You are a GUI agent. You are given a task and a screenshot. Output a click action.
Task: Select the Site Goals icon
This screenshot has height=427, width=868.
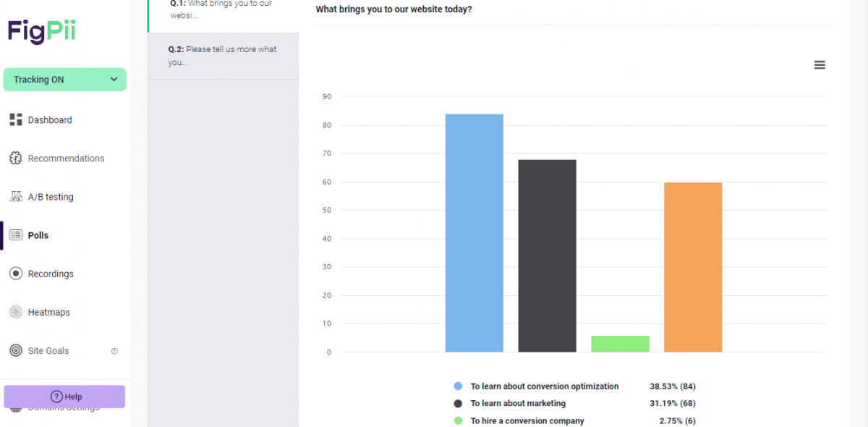point(15,350)
